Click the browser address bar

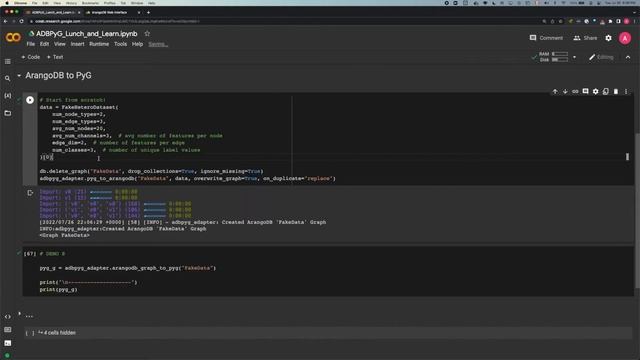[286, 21]
